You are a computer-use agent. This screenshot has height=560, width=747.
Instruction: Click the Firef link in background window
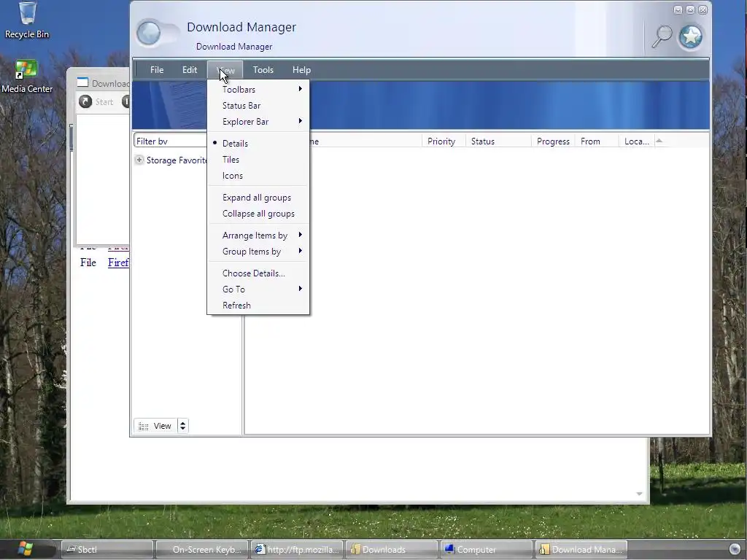click(x=118, y=262)
